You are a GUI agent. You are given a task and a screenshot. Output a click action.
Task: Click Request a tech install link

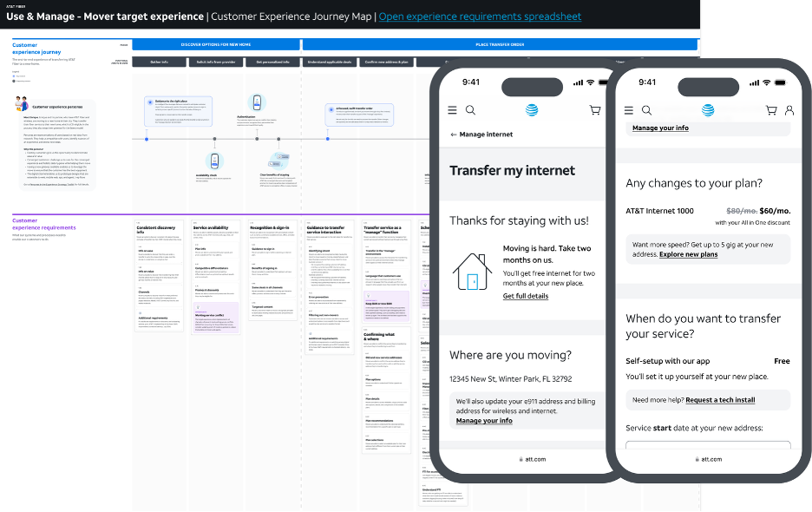[x=720, y=400]
